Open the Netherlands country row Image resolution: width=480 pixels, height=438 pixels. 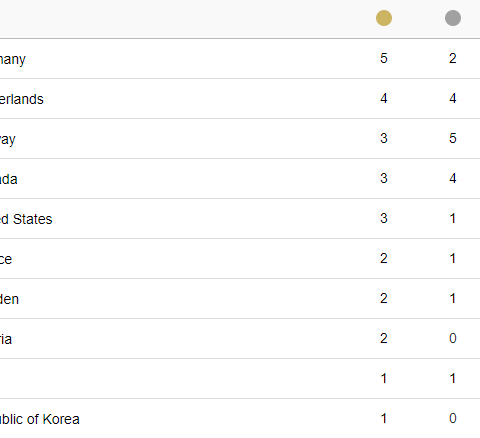pos(240,99)
